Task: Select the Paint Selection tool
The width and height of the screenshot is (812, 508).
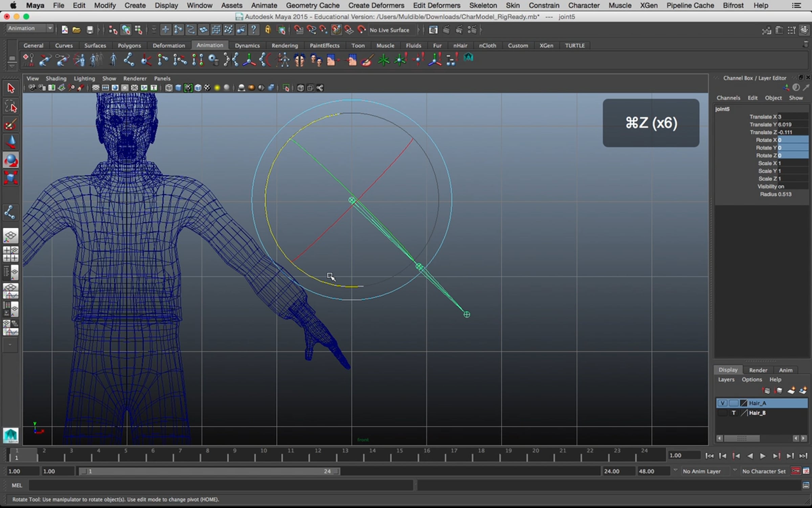Action: 10,125
